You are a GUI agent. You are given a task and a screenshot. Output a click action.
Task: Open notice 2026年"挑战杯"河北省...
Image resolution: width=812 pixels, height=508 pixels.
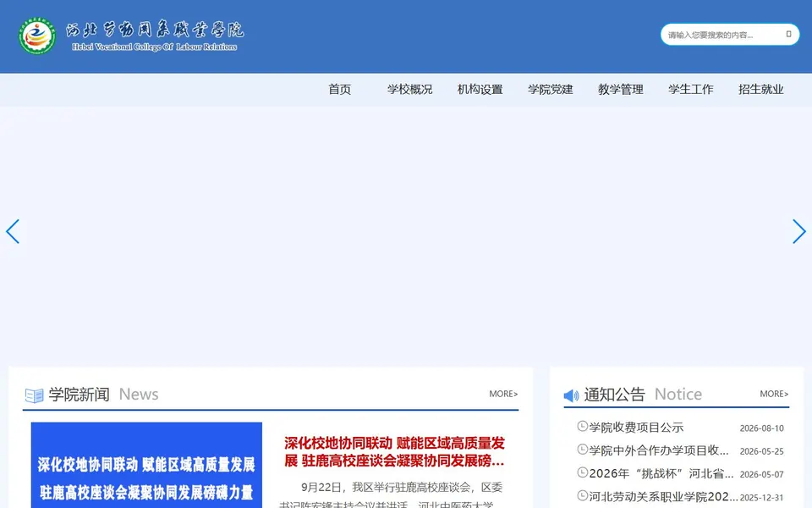[661, 473]
